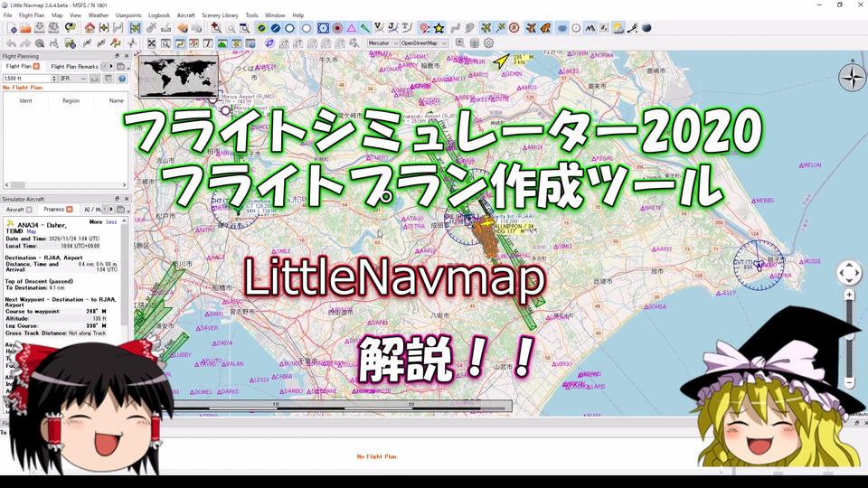Open the settings gear in the toolbar
Viewport: 868px width, 488px height.
pyautogui.click(x=489, y=42)
